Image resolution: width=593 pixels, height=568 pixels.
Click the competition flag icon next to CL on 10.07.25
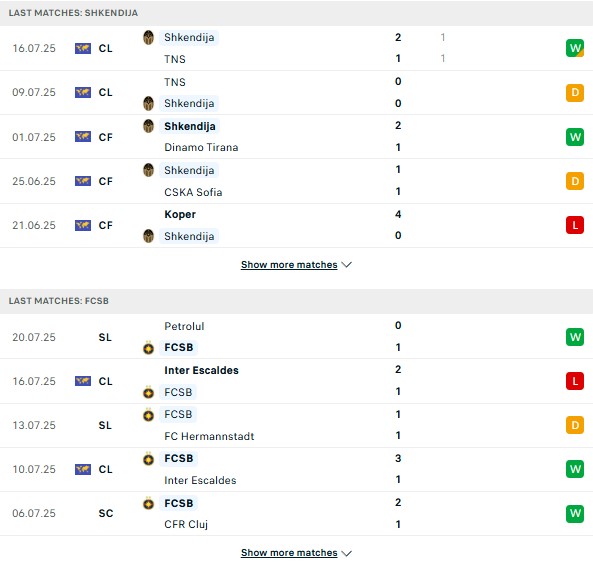click(x=83, y=469)
